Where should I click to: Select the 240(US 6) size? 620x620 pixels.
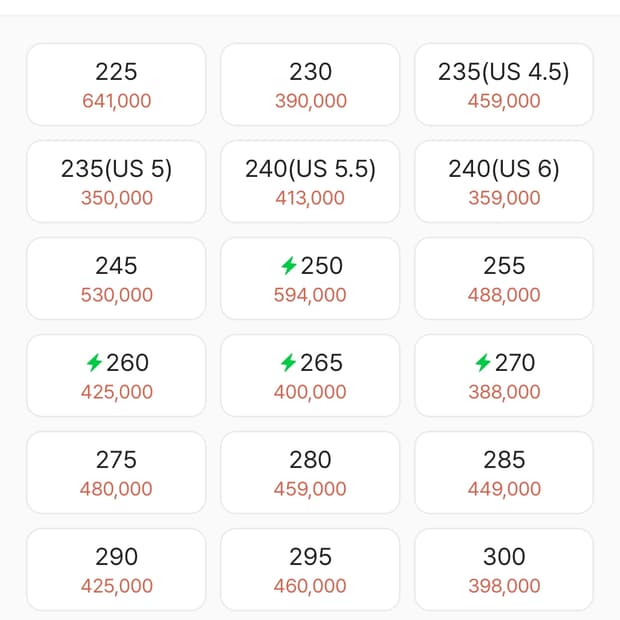pos(503,181)
